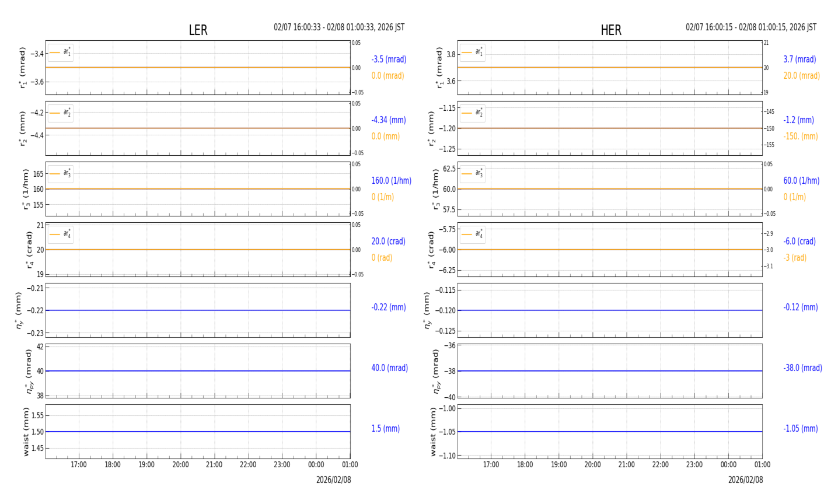Viewport: 824px width, 504px height.
Task: Select the ∂r1* legend in HER top plot
Action: click(x=472, y=52)
